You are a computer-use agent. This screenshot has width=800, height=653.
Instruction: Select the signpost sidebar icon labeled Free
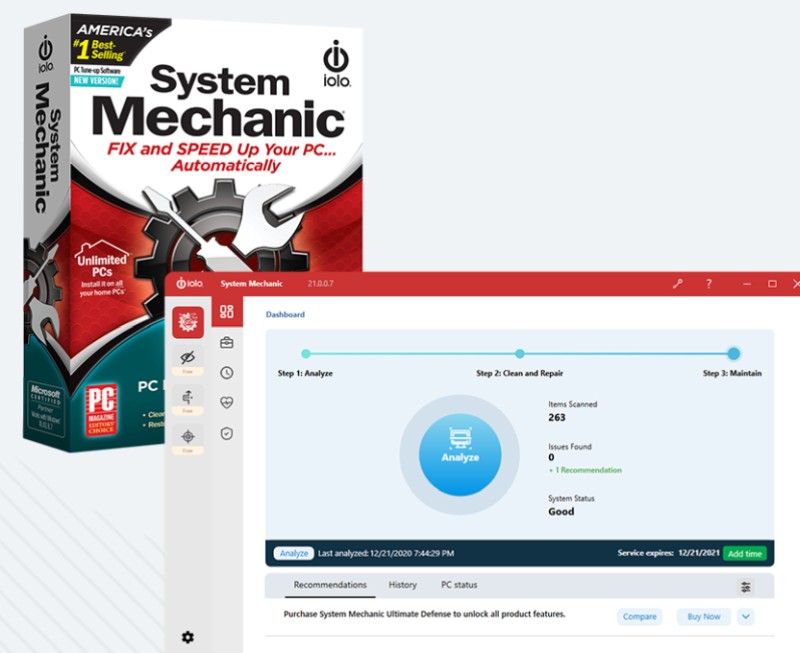188,397
